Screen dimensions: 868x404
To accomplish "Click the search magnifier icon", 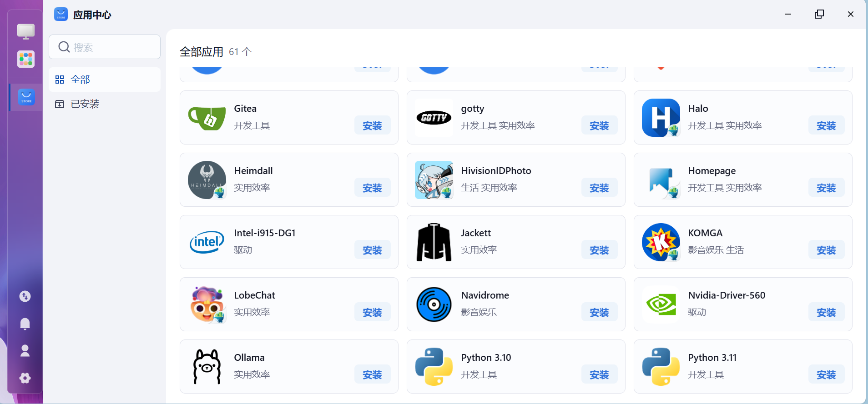I will coord(64,47).
